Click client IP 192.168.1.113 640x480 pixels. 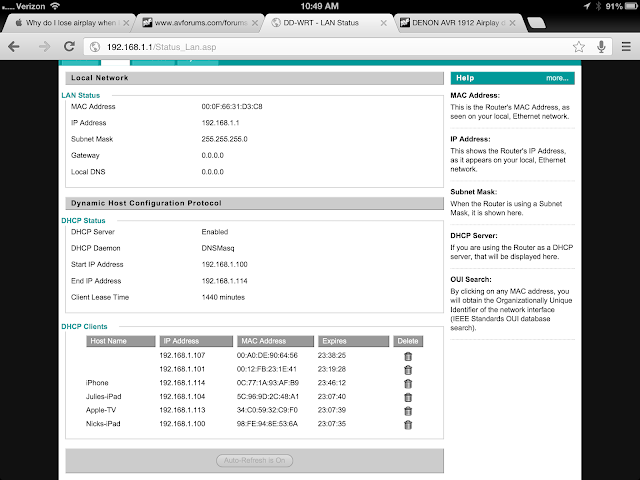[182, 410]
